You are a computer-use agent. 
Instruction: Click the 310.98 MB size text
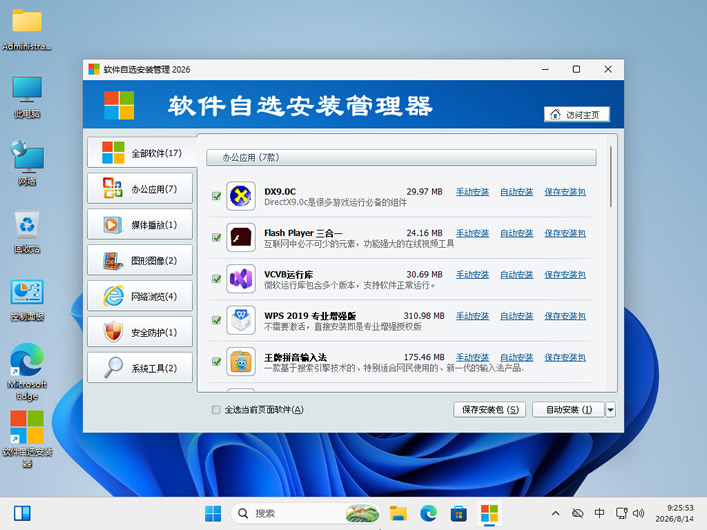point(424,316)
